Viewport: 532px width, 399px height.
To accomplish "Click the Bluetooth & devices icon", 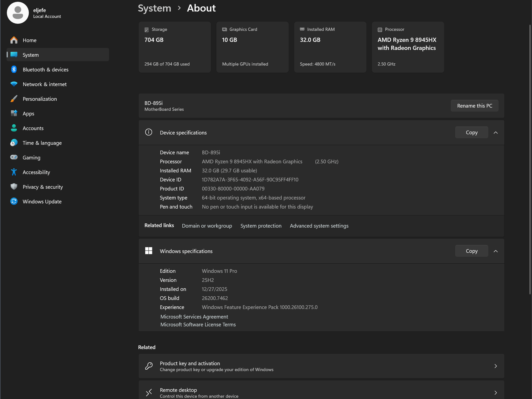I will click(14, 69).
